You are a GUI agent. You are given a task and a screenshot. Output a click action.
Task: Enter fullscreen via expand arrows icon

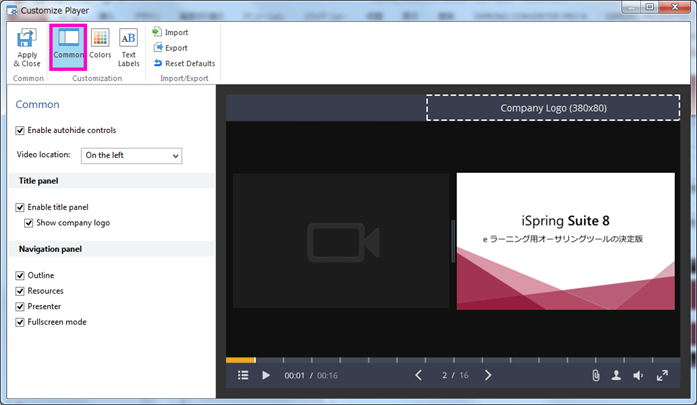pyautogui.click(x=662, y=375)
